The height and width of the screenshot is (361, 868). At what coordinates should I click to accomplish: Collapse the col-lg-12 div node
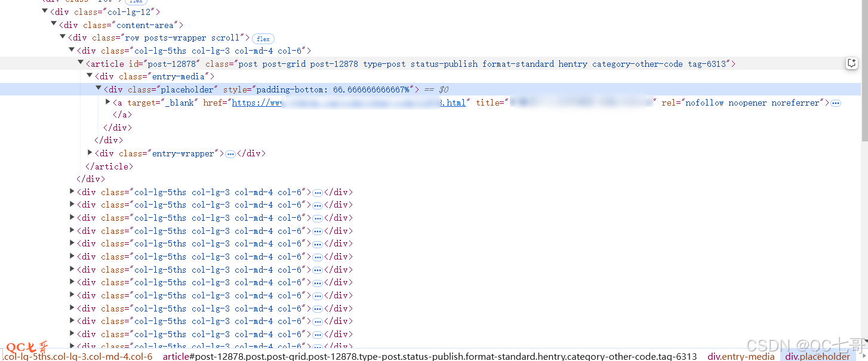point(45,11)
